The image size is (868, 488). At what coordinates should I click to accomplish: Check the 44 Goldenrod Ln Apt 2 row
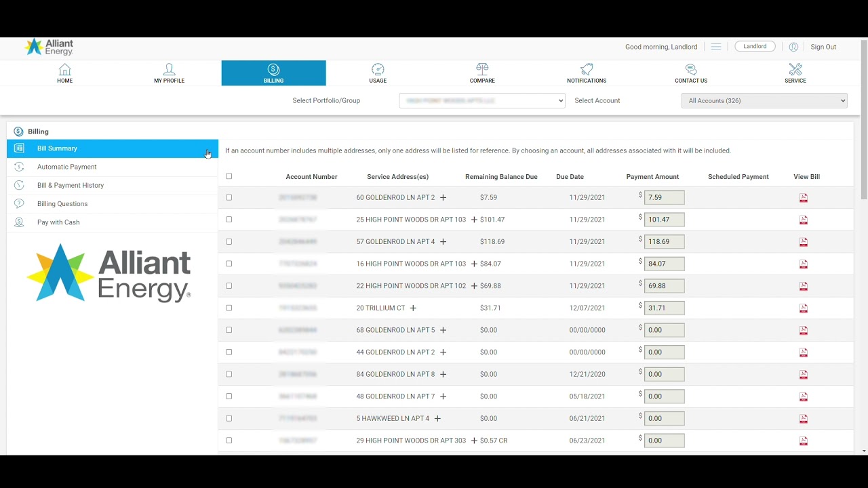229,352
